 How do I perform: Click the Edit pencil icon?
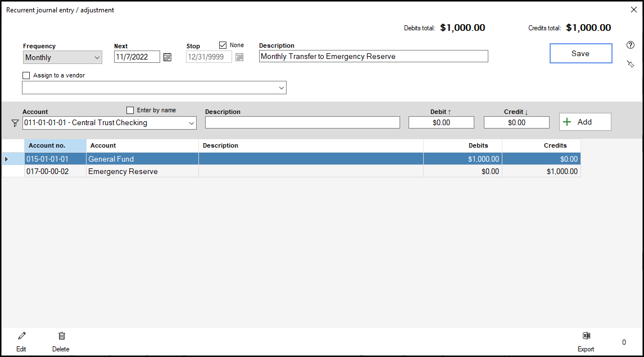[x=21, y=336]
